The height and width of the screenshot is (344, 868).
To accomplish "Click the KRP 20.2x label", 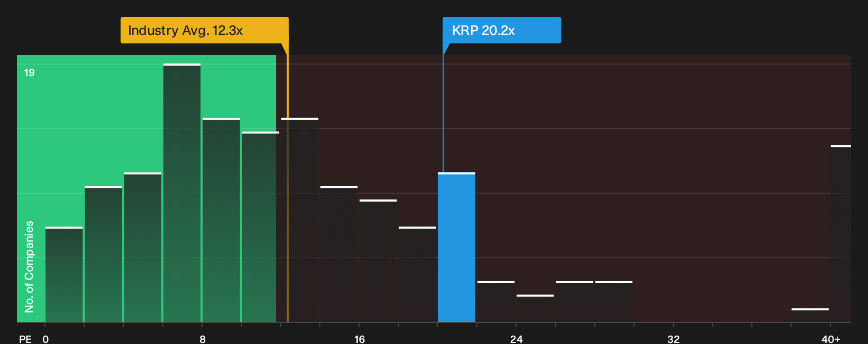I will pos(502,30).
